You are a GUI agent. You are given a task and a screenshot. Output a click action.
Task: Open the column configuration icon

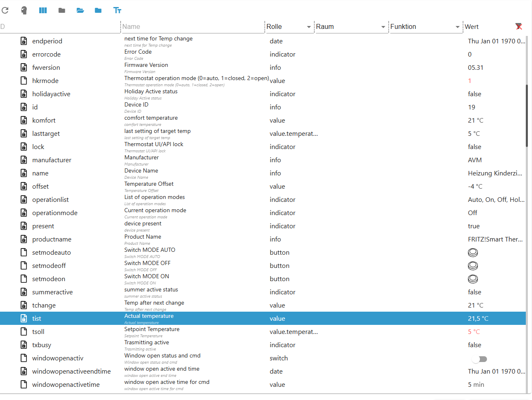click(43, 10)
